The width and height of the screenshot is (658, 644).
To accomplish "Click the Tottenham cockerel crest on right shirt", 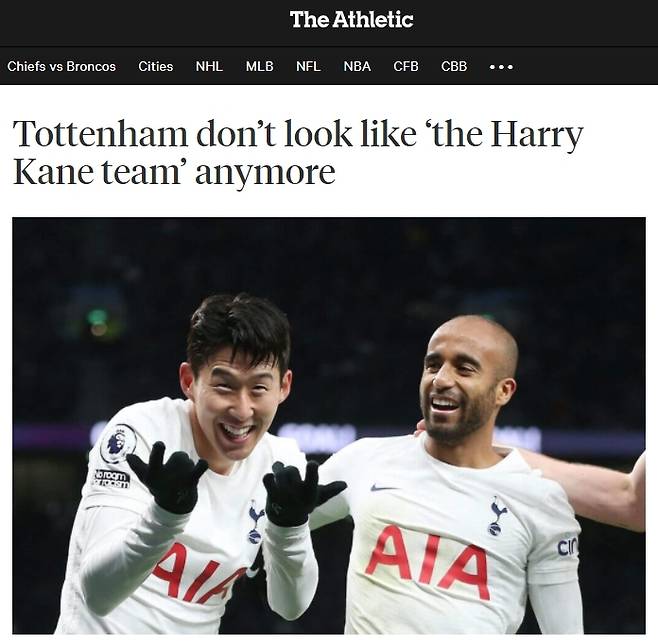I will click(498, 515).
